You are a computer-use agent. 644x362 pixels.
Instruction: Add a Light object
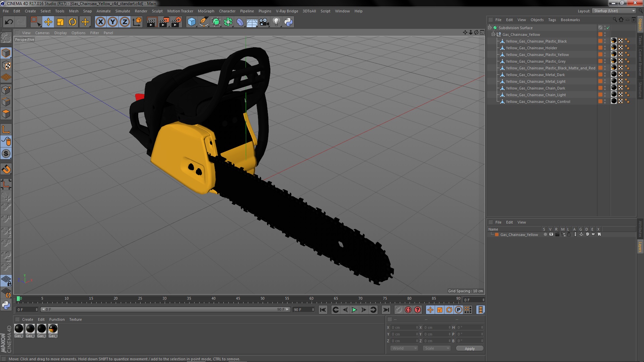click(x=276, y=22)
